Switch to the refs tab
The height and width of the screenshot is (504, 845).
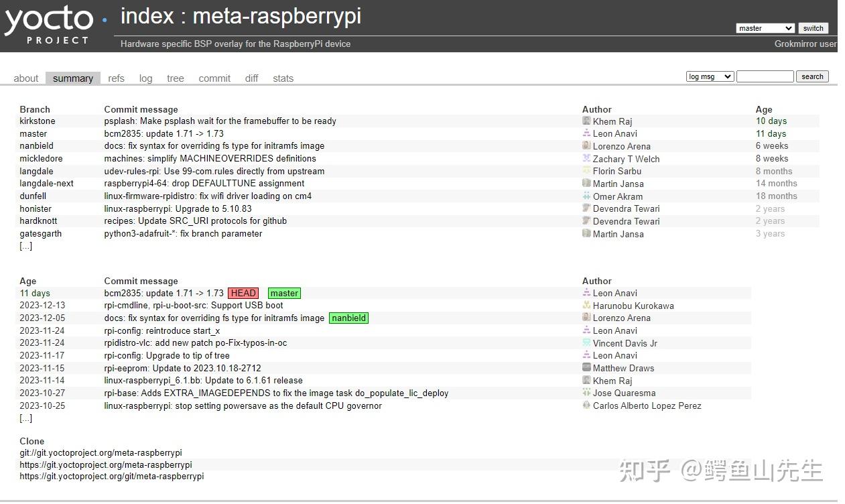coord(116,78)
